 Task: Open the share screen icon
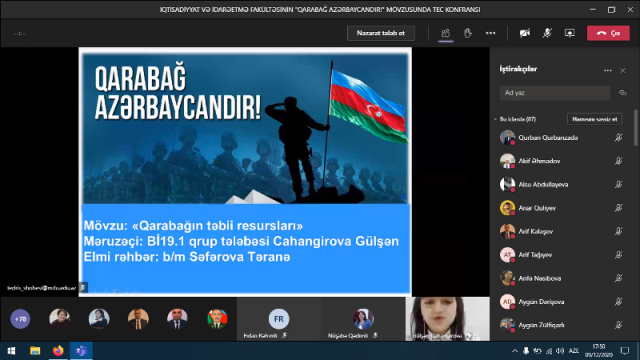(569, 33)
